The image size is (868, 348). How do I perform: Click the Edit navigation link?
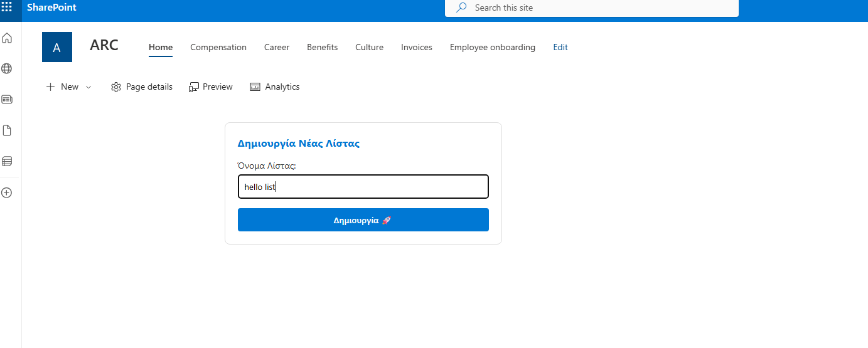coord(560,47)
